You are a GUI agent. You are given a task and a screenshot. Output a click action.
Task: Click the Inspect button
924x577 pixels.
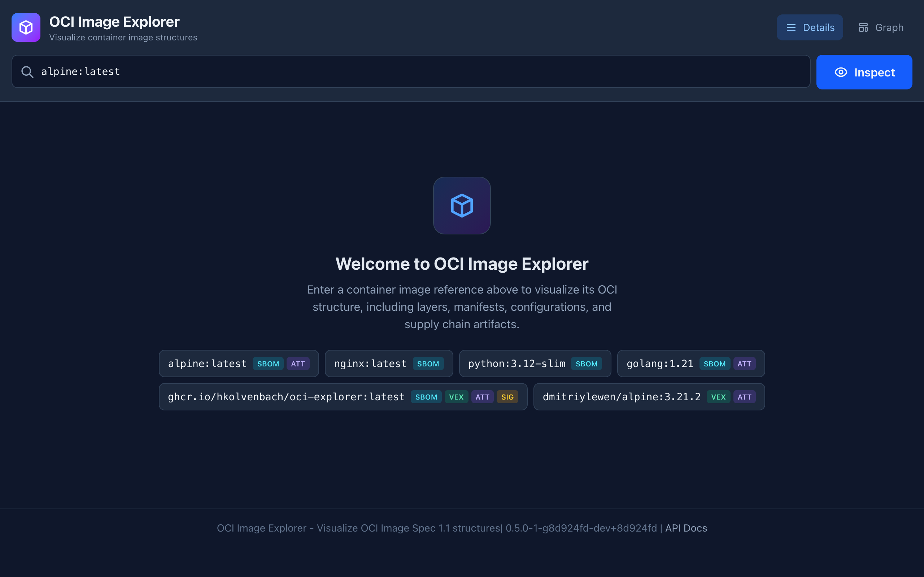[x=864, y=72]
